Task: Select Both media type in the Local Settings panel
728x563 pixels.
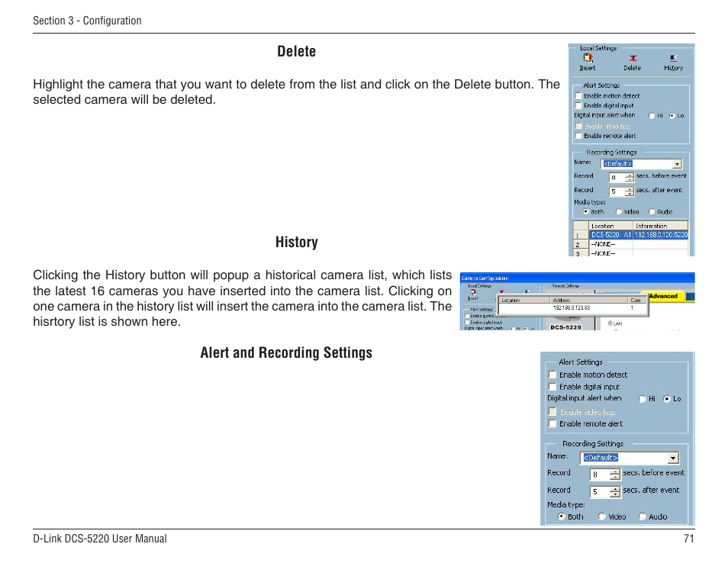Action: click(586, 211)
